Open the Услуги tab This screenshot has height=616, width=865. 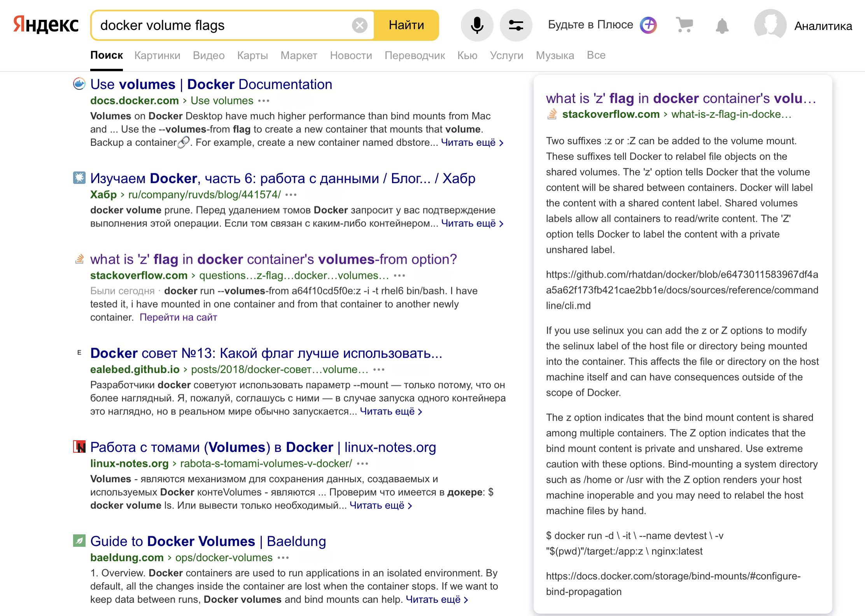click(x=507, y=55)
